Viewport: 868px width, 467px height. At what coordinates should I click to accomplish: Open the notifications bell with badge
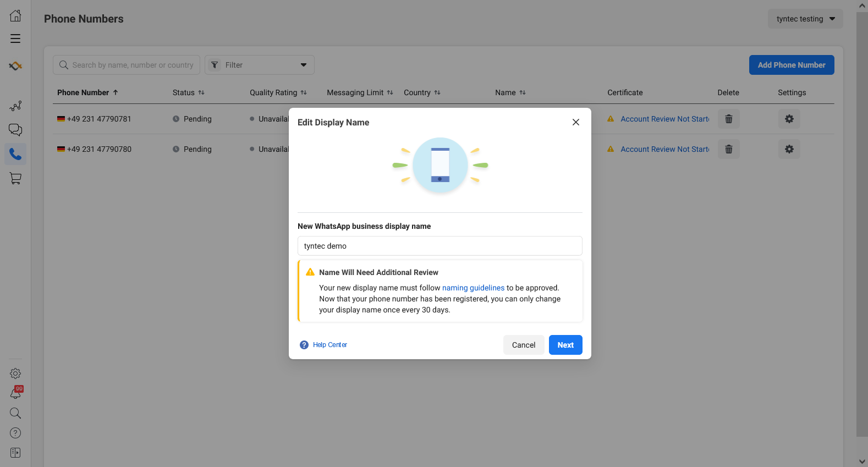pos(15,393)
